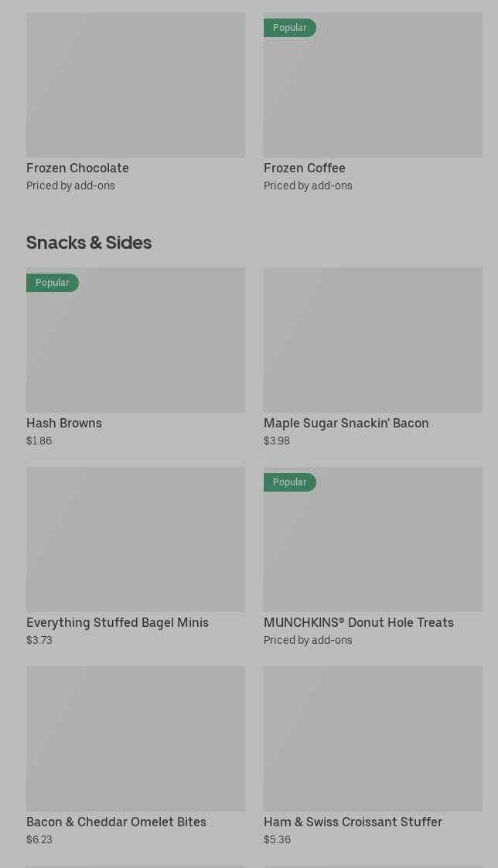Select the Hash Browns name link

tap(64, 423)
